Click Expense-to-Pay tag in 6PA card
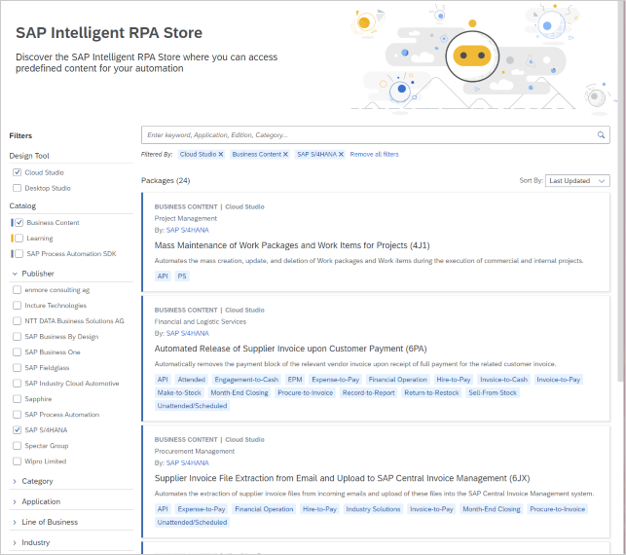 [x=335, y=380]
